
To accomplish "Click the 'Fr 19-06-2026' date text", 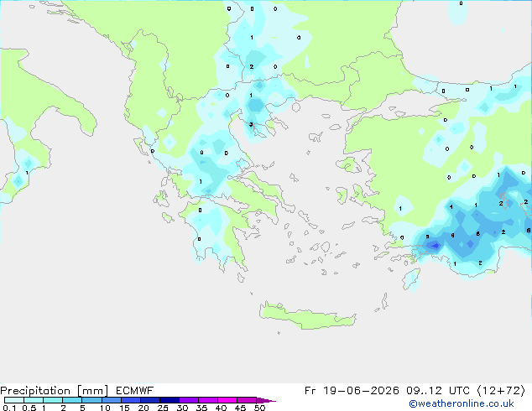I will (352, 391).
